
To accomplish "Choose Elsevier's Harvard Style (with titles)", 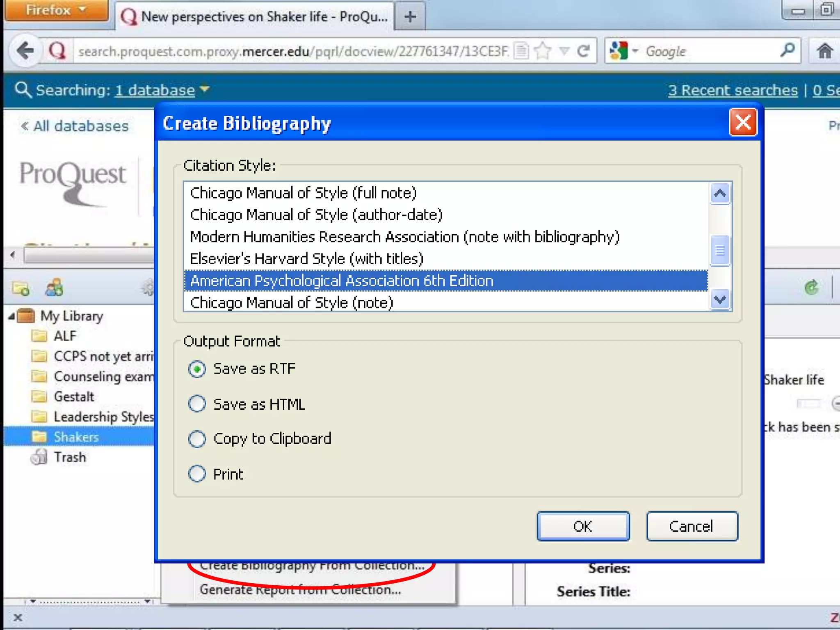I will pos(306,259).
